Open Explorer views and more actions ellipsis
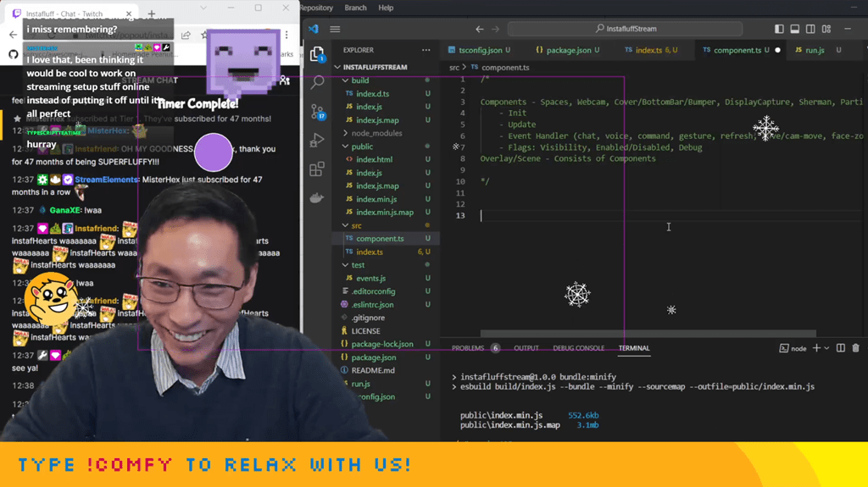Viewport: 868px width, 487px height. coord(426,50)
